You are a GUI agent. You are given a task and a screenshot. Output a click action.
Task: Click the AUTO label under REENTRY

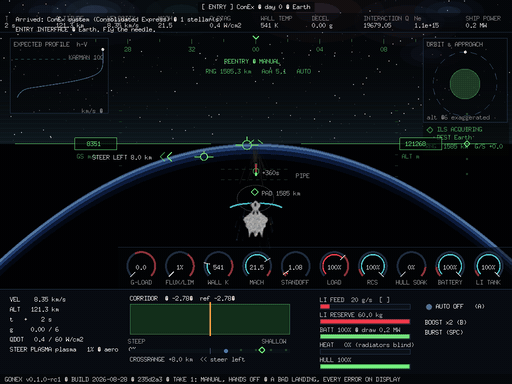coord(304,71)
